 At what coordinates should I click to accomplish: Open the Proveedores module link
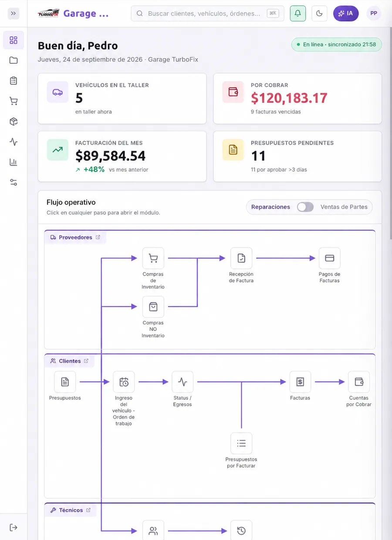point(75,237)
